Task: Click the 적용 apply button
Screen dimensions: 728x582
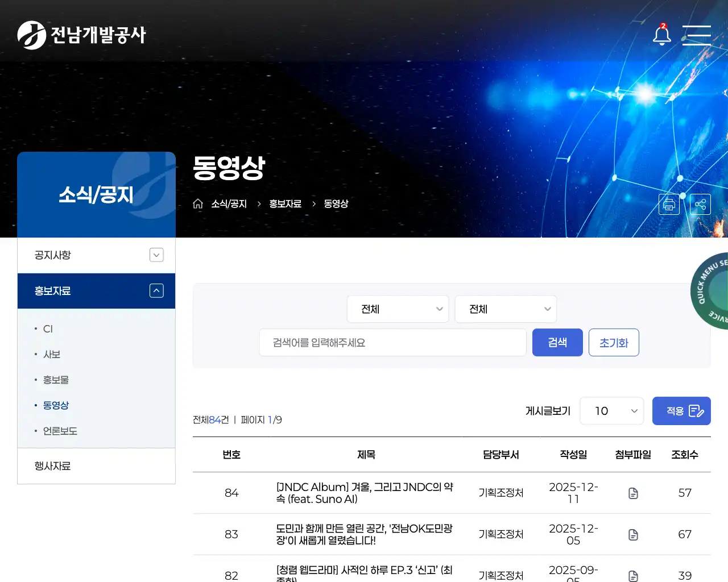Action: coord(681,411)
